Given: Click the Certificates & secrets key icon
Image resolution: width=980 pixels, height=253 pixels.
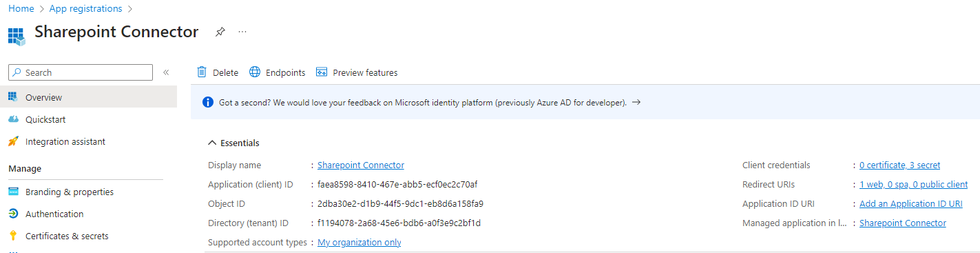Looking at the screenshot, I should coord(13,236).
